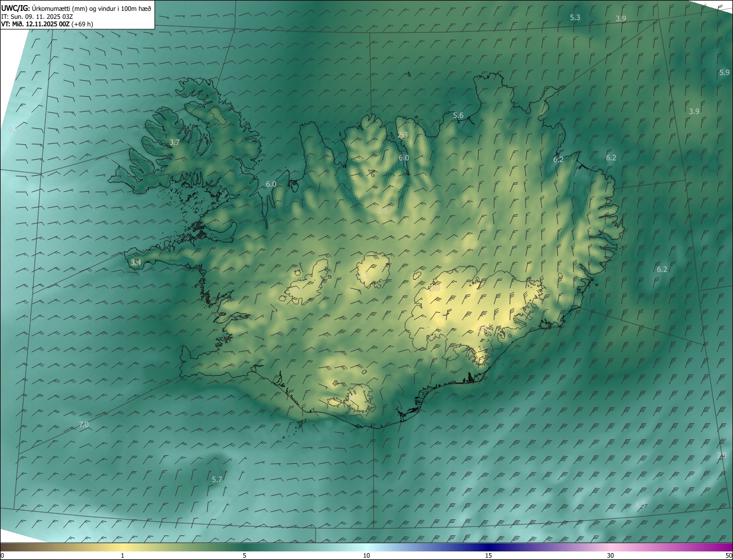Click the "5" tick label on the color scale

pos(245,555)
